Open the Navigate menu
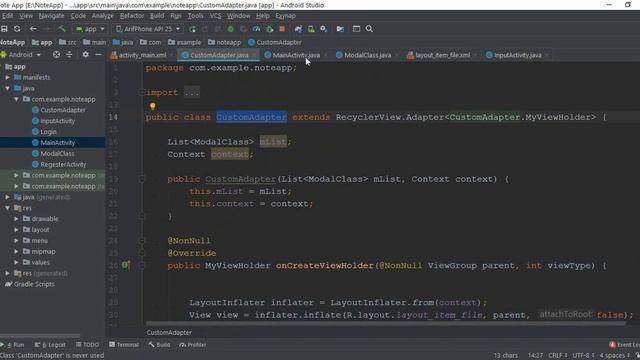640x360 pixels. [x=51, y=16]
